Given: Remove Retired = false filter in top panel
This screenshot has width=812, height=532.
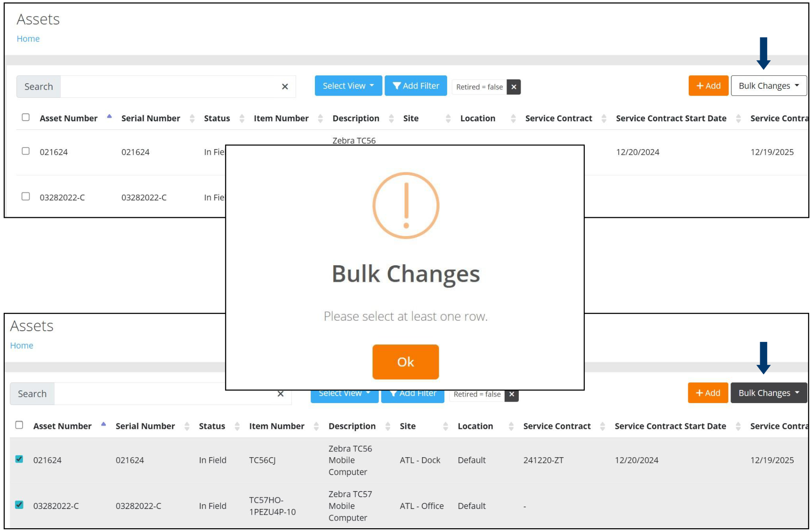Looking at the screenshot, I should (x=514, y=87).
